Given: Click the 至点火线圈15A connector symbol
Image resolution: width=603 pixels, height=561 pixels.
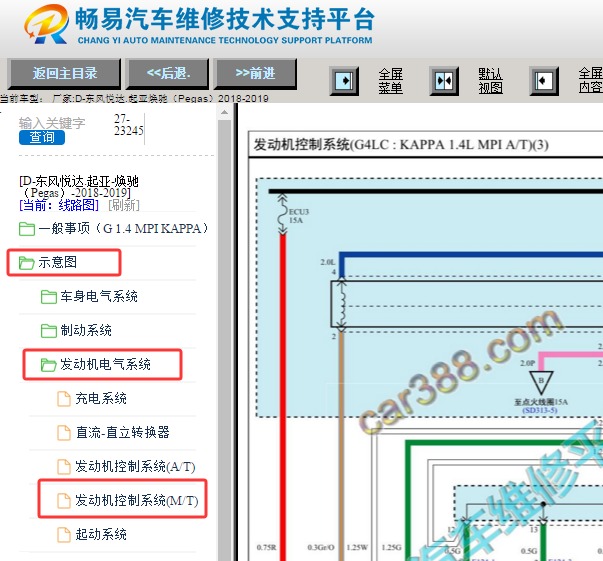Looking at the screenshot, I should [541, 382].
